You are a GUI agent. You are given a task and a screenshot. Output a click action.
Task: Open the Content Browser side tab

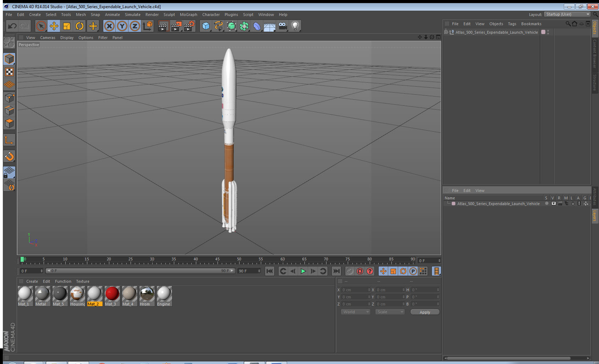point(595,54)
